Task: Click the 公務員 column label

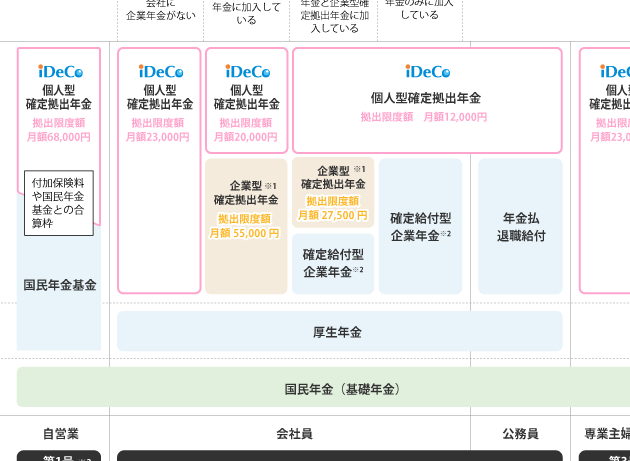Action: (520, 434)
